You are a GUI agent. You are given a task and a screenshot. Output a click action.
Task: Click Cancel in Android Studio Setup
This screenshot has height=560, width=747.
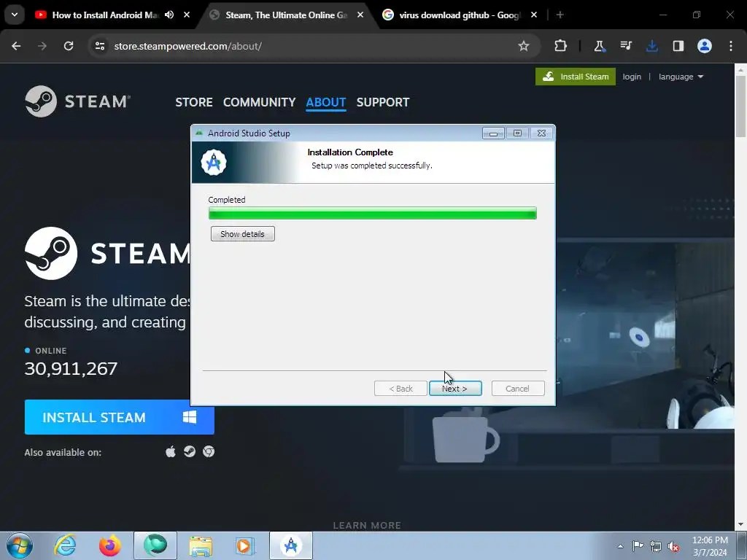pyautogui.click(x=517, y=389)
